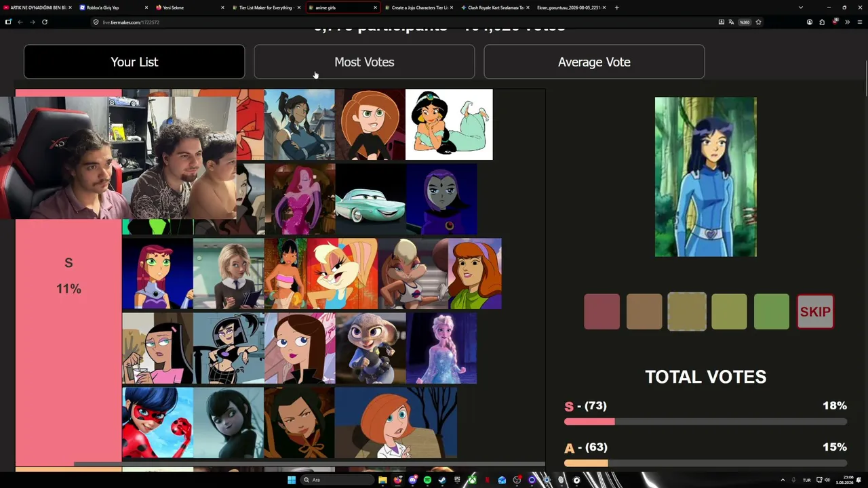Open Xbox app from the taskbar
The width and height of the screenshot is (868, 488).
pos(472,480)
